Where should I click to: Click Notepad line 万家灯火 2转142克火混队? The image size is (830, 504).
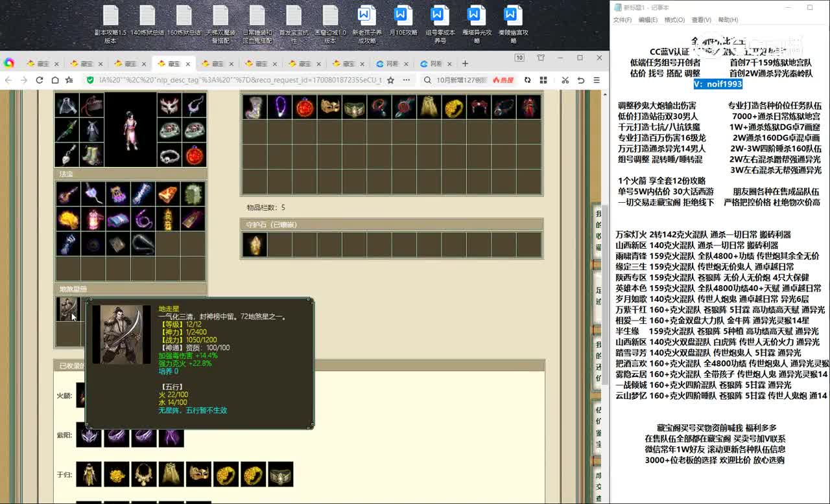pyautogui.click(x=703, y=235)
